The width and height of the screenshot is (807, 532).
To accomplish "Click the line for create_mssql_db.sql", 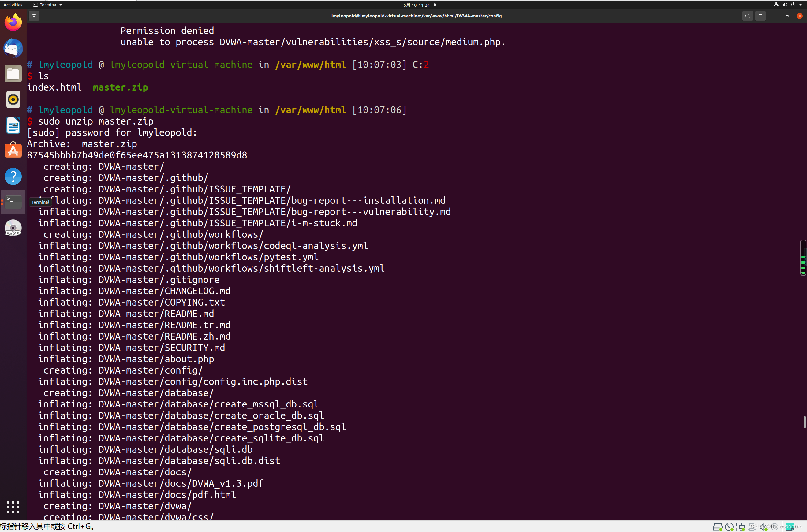I will coord(178,404).
